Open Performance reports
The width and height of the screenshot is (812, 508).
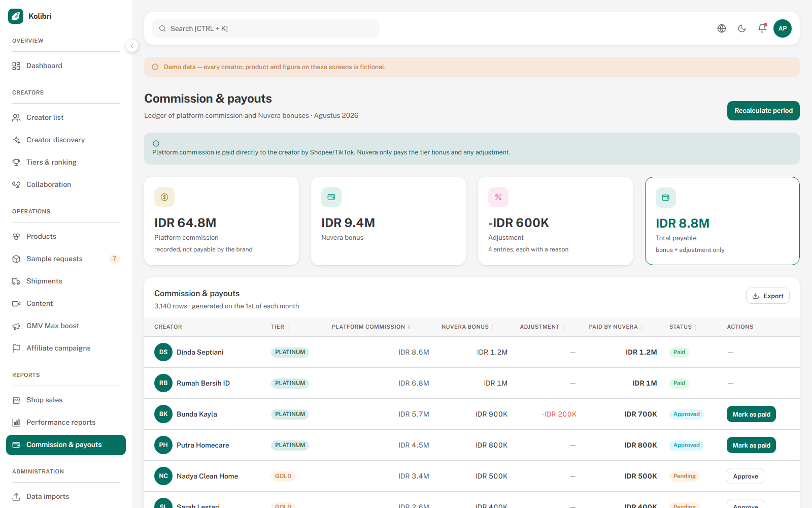(66, 422)
